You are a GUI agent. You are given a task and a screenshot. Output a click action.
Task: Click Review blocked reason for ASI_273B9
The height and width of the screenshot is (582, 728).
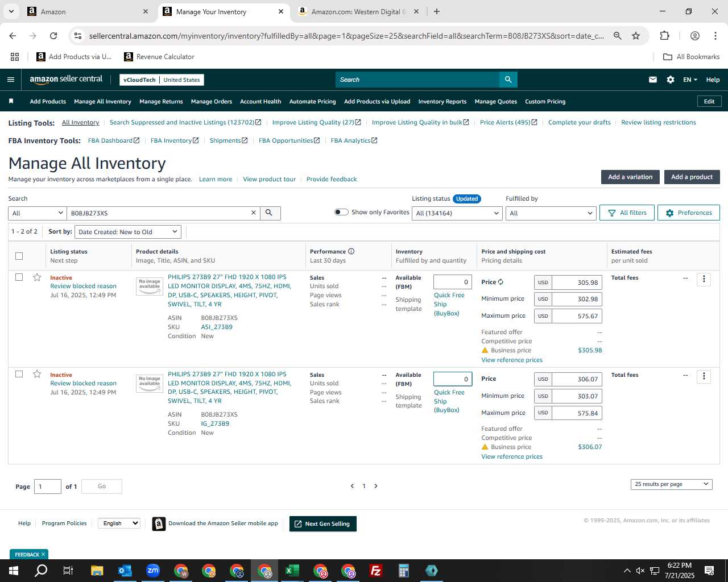[83, 286]
